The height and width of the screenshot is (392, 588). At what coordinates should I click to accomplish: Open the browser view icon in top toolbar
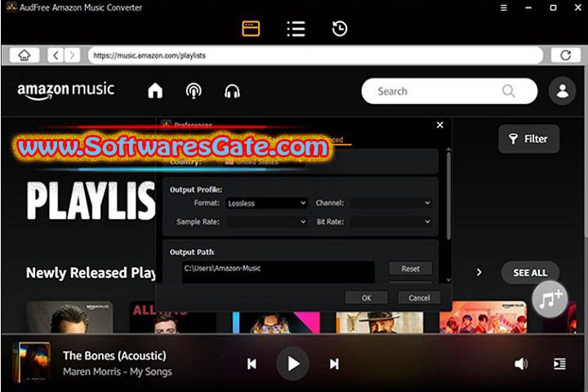(x=251, y=29)
